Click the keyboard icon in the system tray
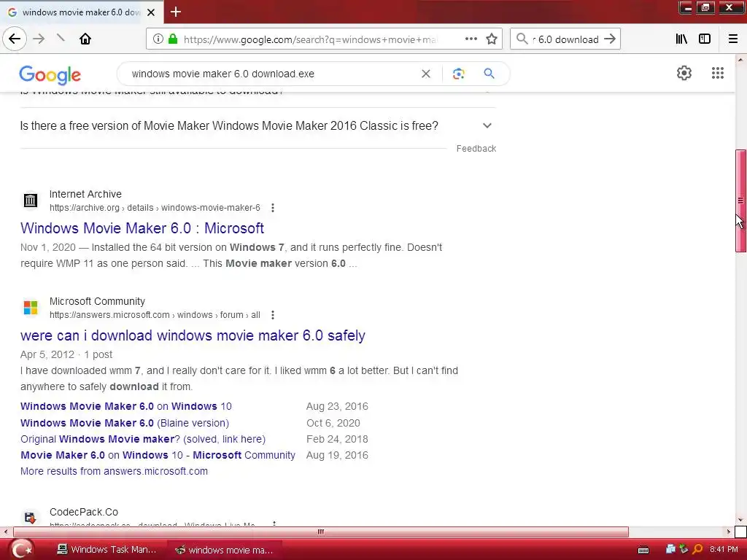 click(x=643, y=550)
